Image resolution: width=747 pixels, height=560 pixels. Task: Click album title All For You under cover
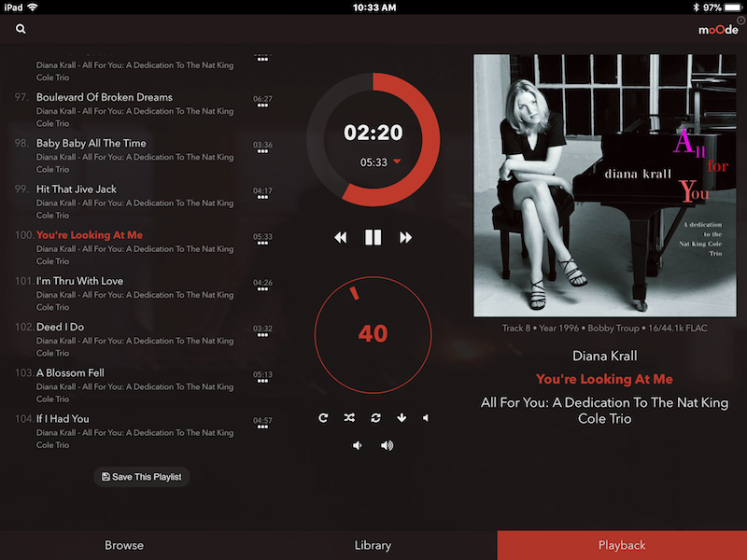click(604, 411)
